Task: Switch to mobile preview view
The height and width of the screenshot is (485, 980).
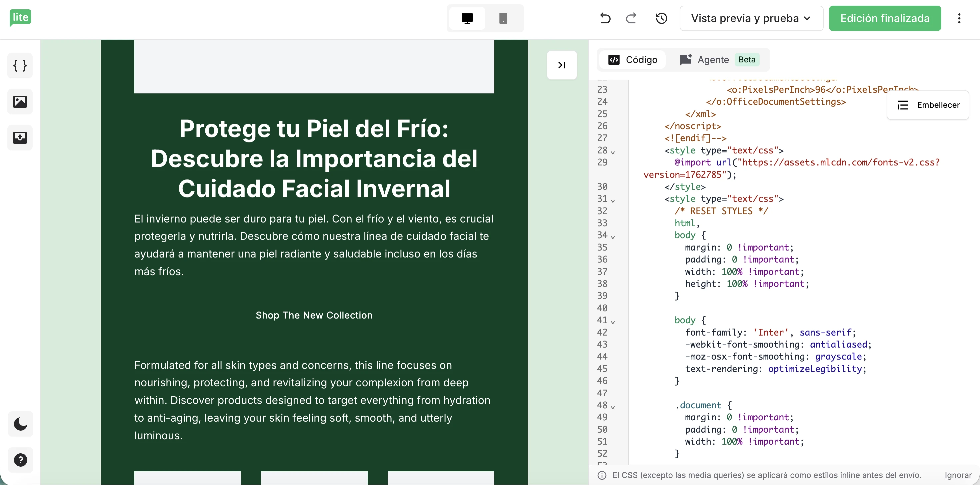Action: point(503,18)
